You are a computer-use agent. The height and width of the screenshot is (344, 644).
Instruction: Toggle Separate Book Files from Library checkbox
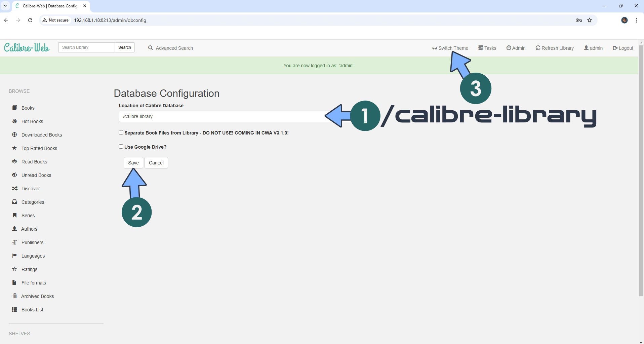121,132
